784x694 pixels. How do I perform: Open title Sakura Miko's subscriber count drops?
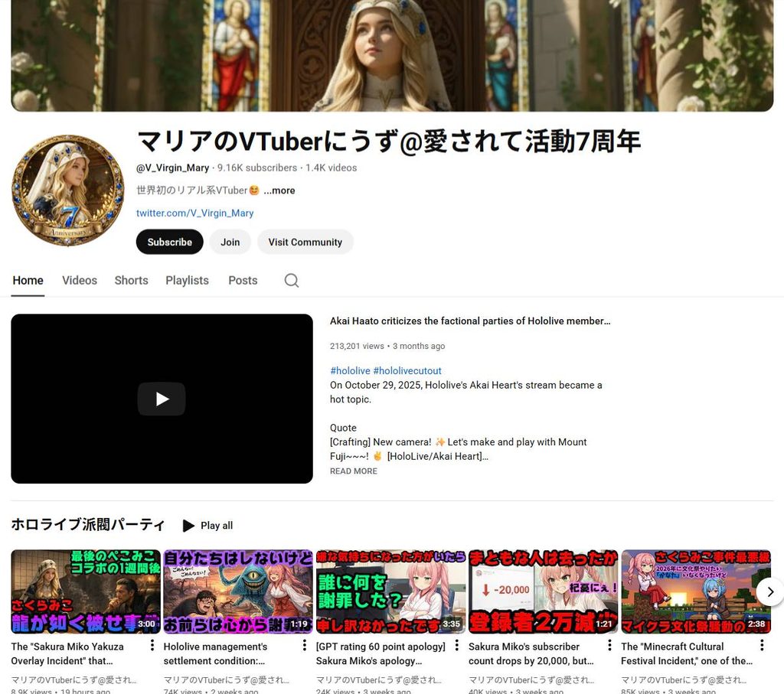531,653
